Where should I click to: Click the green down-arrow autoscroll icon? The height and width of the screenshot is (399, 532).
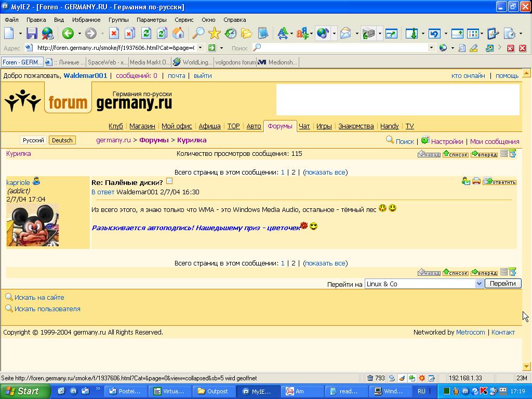click(x=412, y=33)
